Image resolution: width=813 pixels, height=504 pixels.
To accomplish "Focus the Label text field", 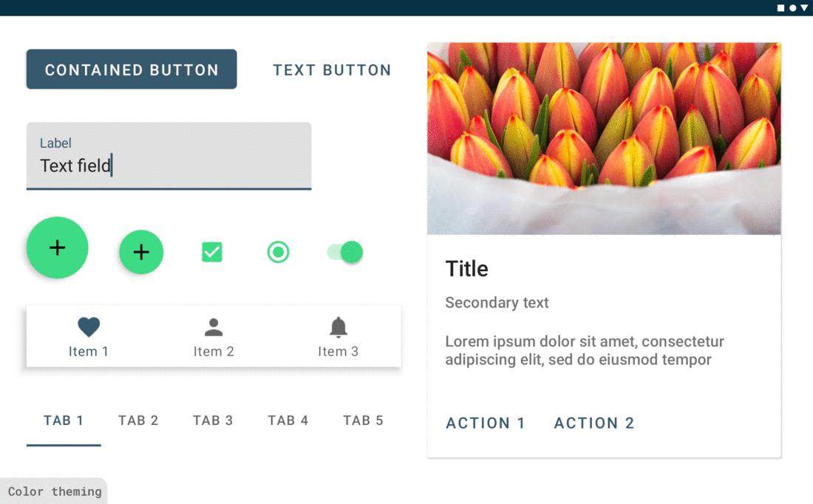I will 169,156.
